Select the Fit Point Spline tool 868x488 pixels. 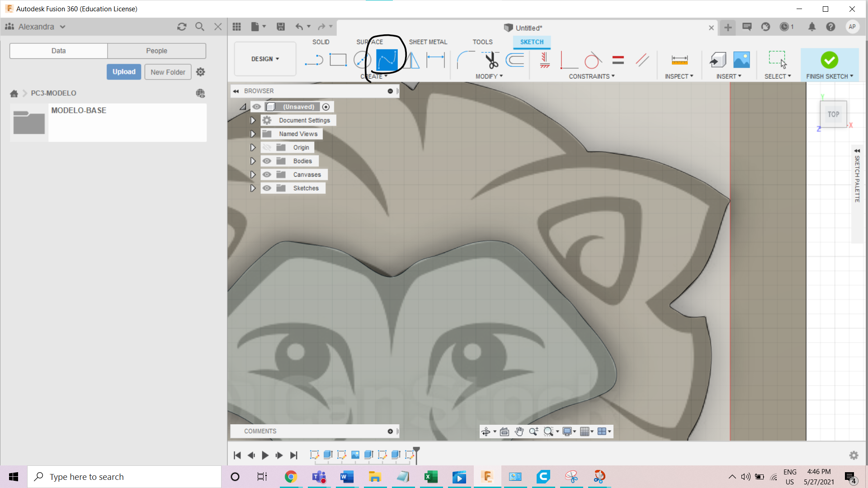coord(387,60)
